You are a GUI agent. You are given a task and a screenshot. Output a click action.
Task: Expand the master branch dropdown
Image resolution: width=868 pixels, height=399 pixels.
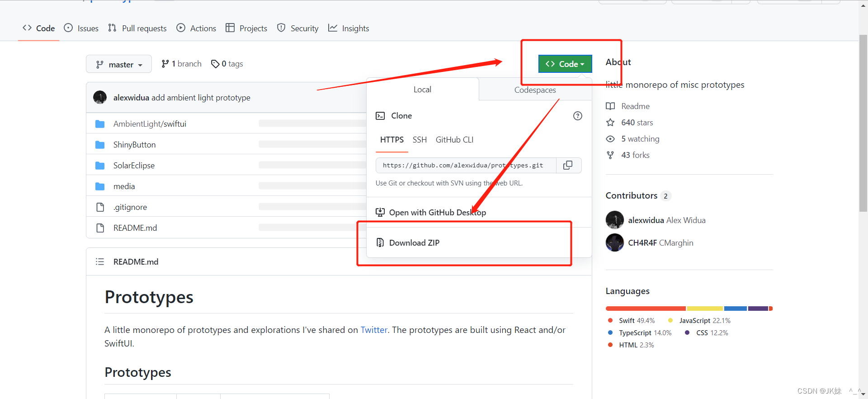119,64
